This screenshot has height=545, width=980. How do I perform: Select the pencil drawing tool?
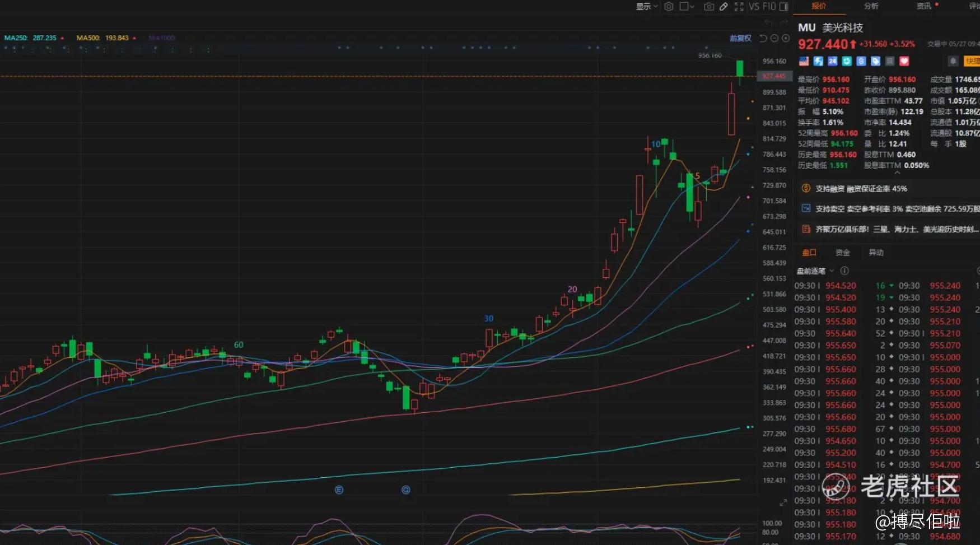pos(724,7)
